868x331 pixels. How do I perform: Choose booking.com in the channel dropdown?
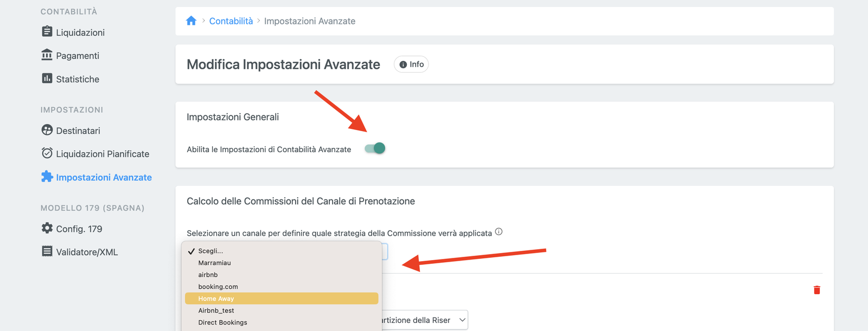pos(218,287)
